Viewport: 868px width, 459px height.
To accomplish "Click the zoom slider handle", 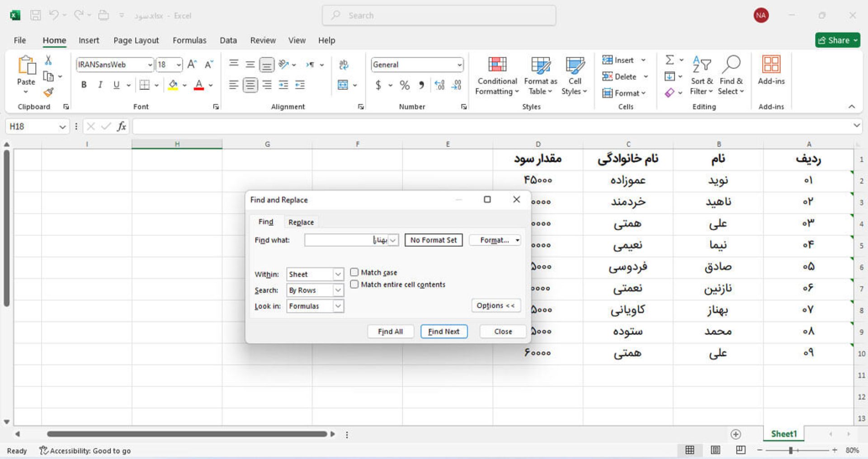I will point(791,450).
